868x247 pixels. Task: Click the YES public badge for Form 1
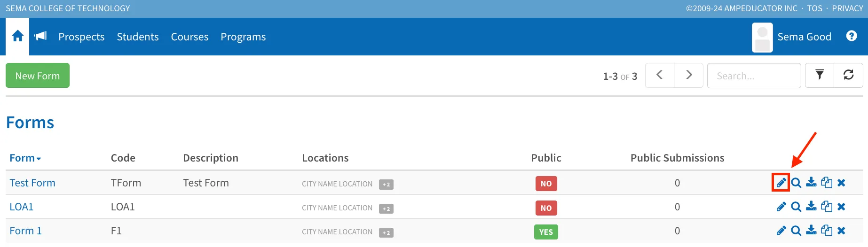pos(546,232)
